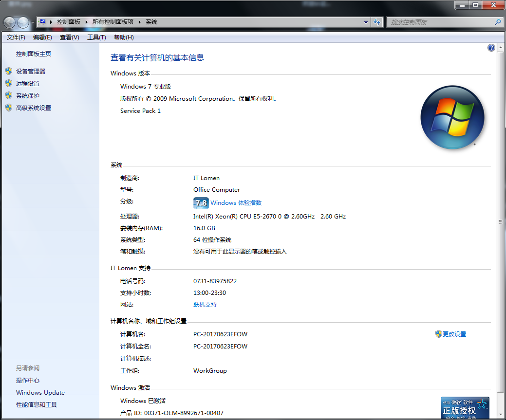Image resolution: width=506 pixels, height=420 pixels.
Task: Open 操作中心 link
Action: coord(28,380)
